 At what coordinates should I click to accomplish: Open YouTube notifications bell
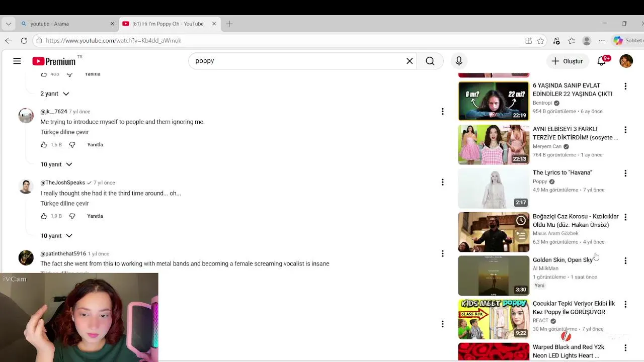[x=602, y=61]
